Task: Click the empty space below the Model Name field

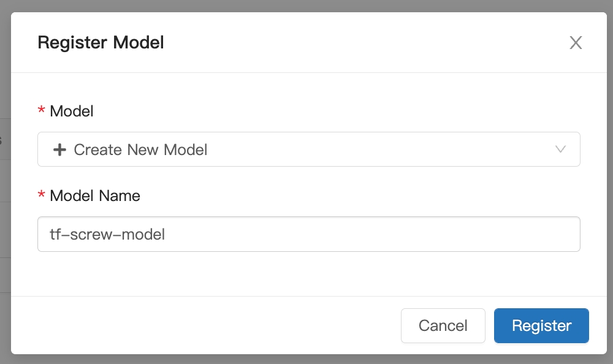Action: click(x=309, y=274)
